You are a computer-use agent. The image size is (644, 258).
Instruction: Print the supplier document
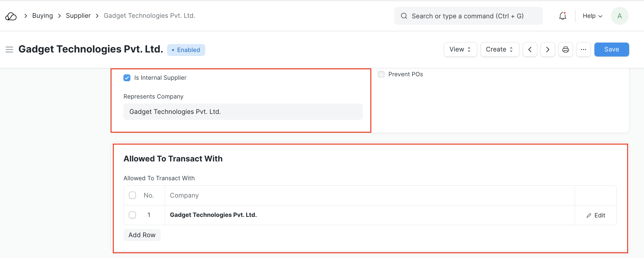coord(565,50)
